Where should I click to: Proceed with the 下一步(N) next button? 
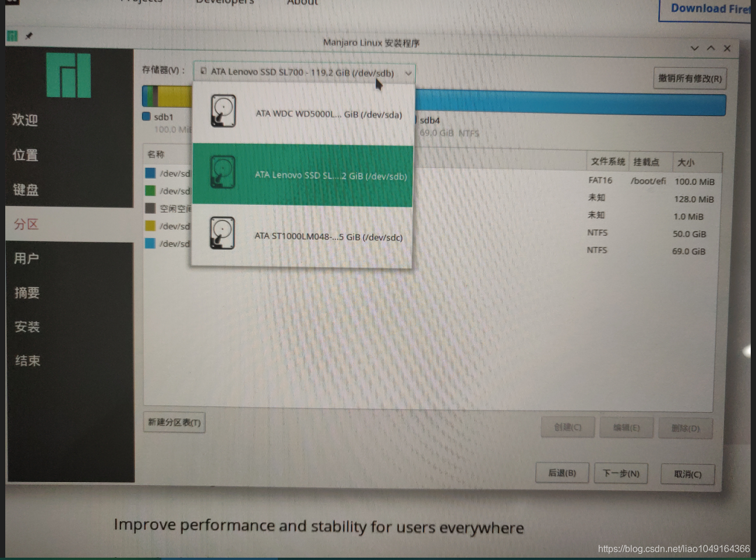[621, 473]
